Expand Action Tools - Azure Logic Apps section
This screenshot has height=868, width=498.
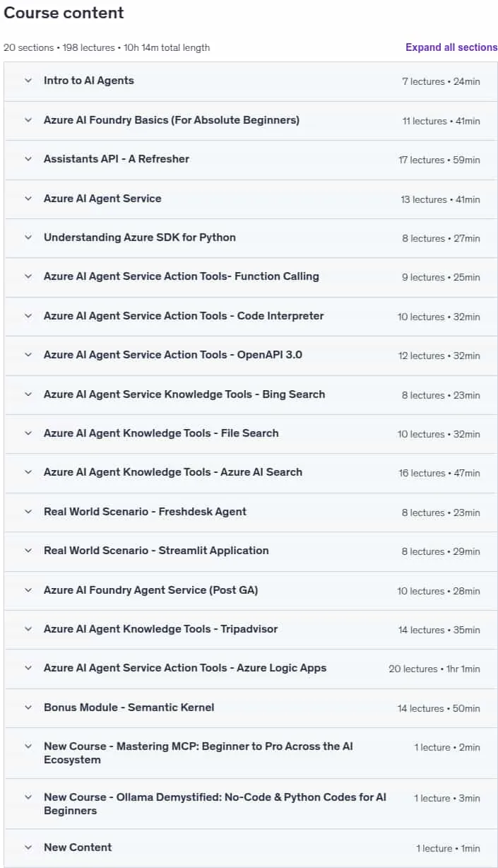pos(251,669)
